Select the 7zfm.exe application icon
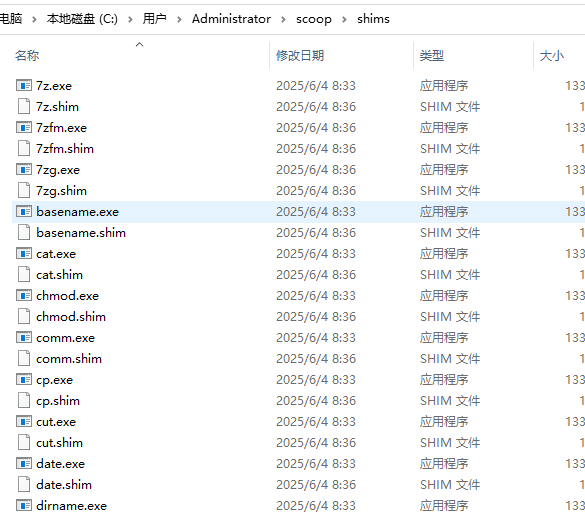This screenshot has width=585, height=516. click(x=24, y=128)
